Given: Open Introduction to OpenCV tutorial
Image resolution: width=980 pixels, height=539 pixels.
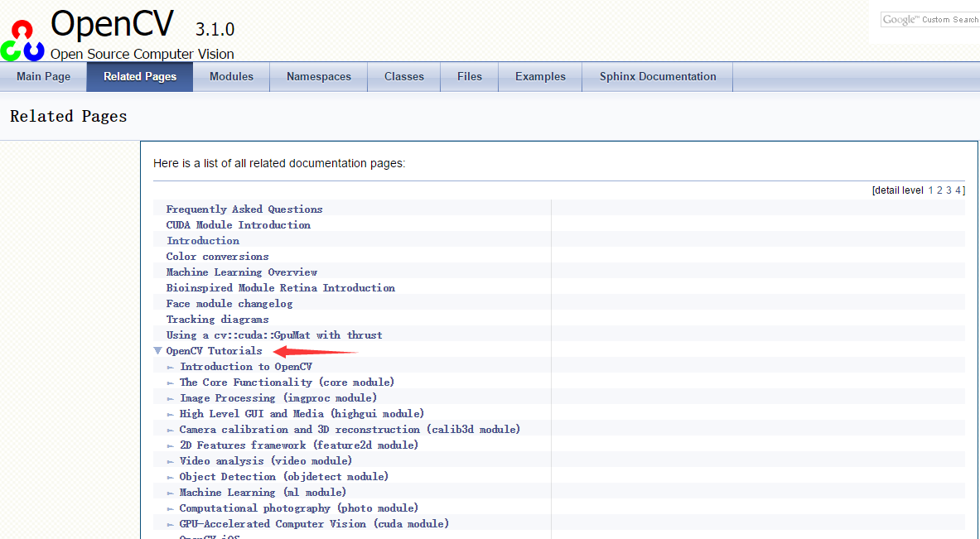Looking at the screenshot, I should (x=246, y=367).
